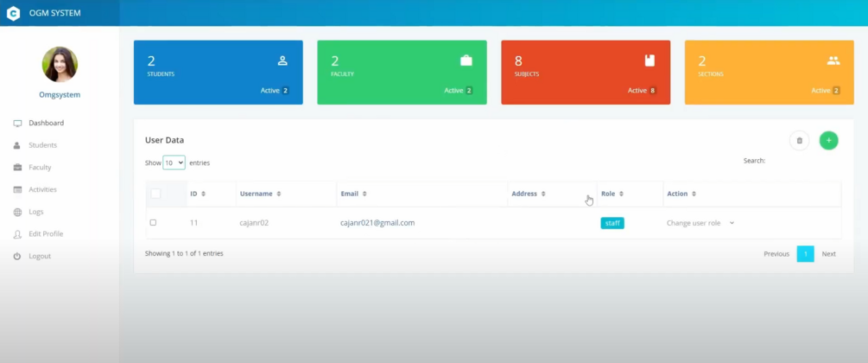The height and width of the screenshot is (363, 868).
Task: Sort by the Action column header
Action: coord(751,194)
